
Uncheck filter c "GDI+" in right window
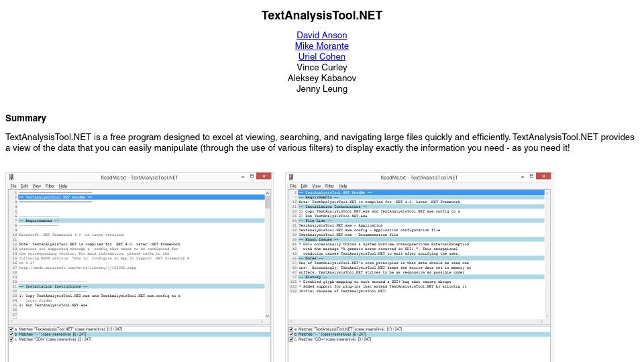(290, 339)
